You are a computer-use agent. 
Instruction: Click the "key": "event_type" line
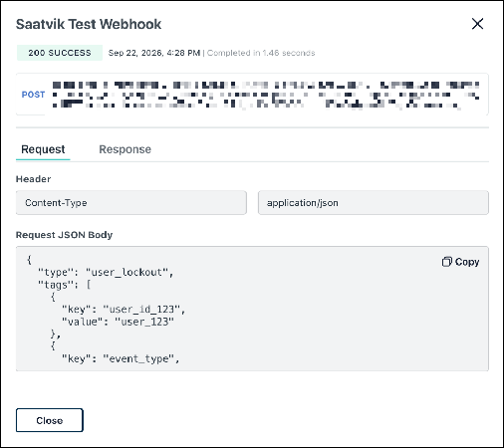(121, 358)
